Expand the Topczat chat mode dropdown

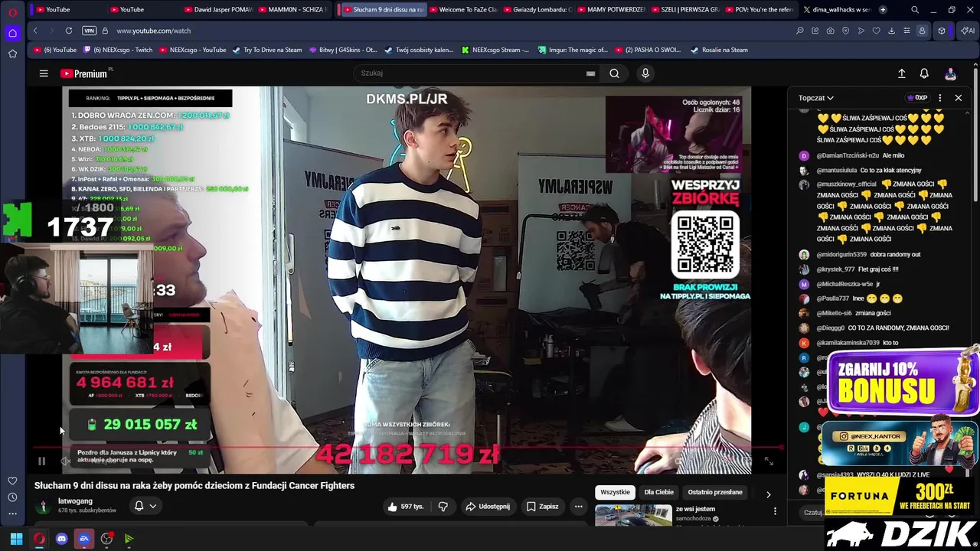(x=815, y=98)
